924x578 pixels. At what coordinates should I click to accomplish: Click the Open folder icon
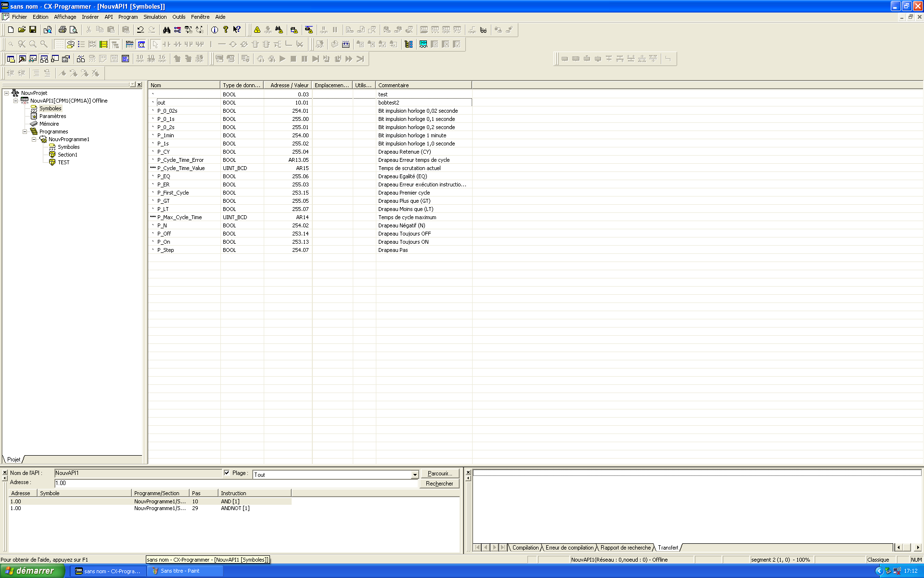coord(22,30)
